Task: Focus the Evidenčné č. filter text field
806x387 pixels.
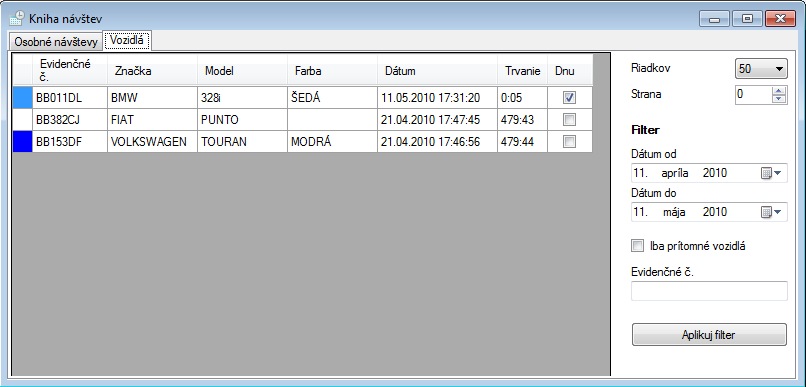Action: [x=709, y=291]
